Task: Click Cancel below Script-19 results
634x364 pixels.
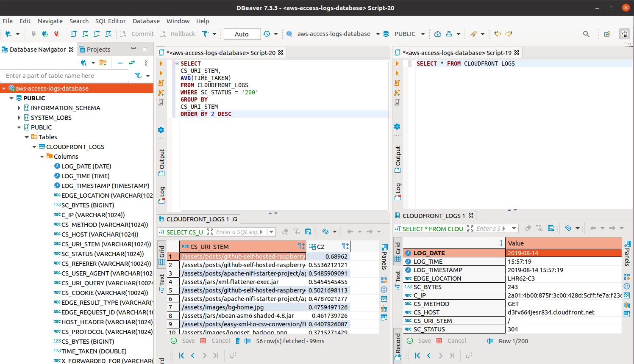Action: tap(451, 341)
